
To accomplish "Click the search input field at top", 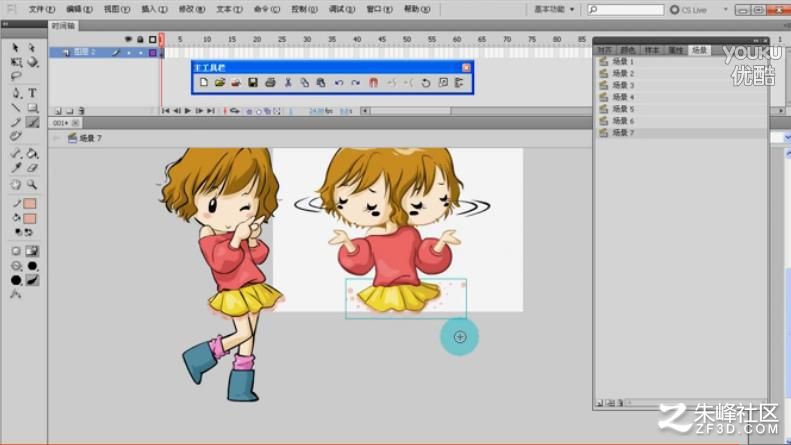I will click(x=626, y=10).
